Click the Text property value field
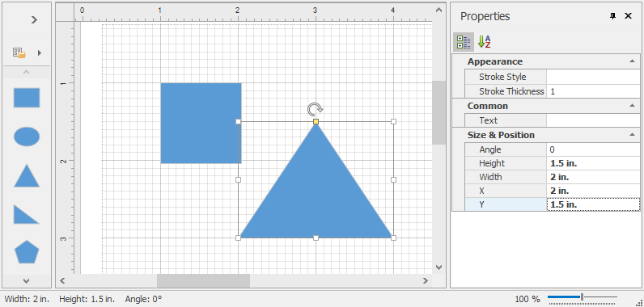This screenshot has width=644, height=307. tap(593, 120)
